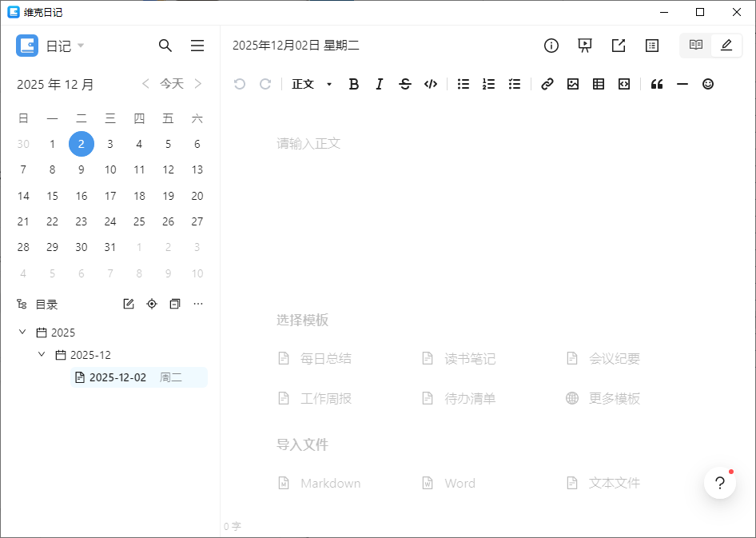Apply strikethrough formatting

[405, 84]
